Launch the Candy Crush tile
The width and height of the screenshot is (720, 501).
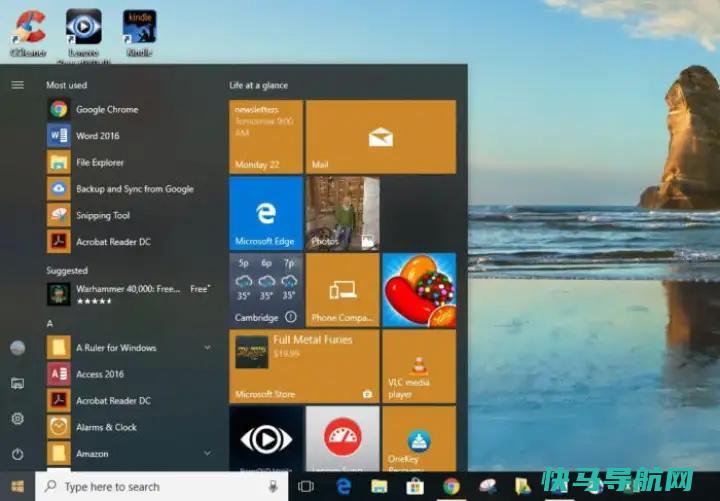(x=419, y=290)
